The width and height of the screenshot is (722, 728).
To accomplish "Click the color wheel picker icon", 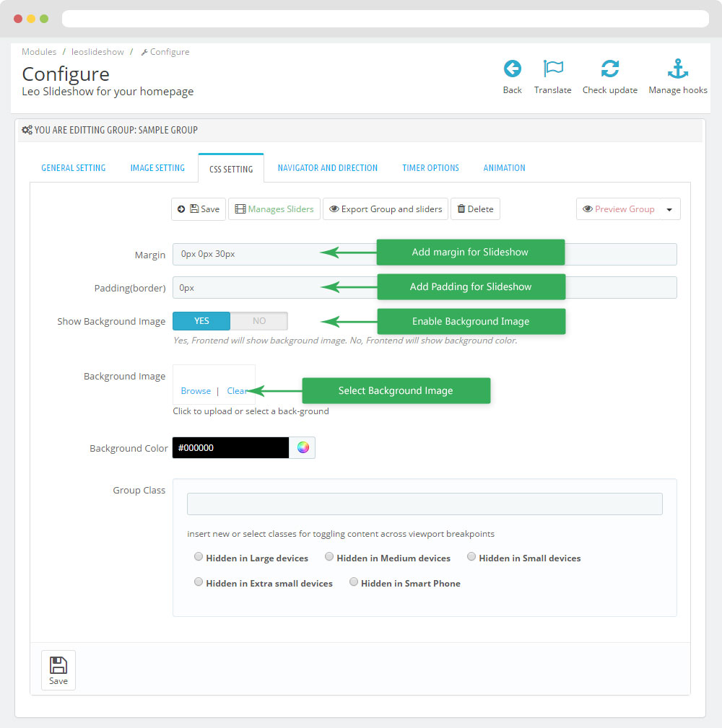I will (303, 447).
